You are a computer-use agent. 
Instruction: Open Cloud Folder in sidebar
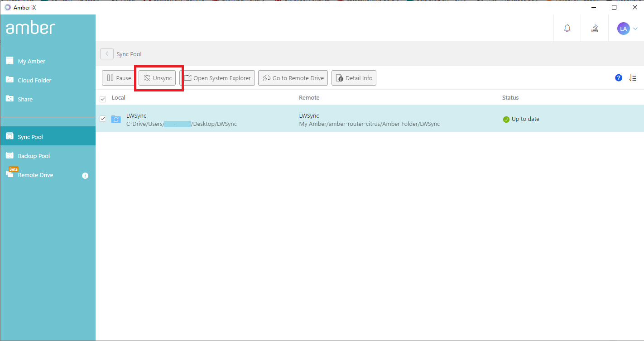click(x=48, y=80)
